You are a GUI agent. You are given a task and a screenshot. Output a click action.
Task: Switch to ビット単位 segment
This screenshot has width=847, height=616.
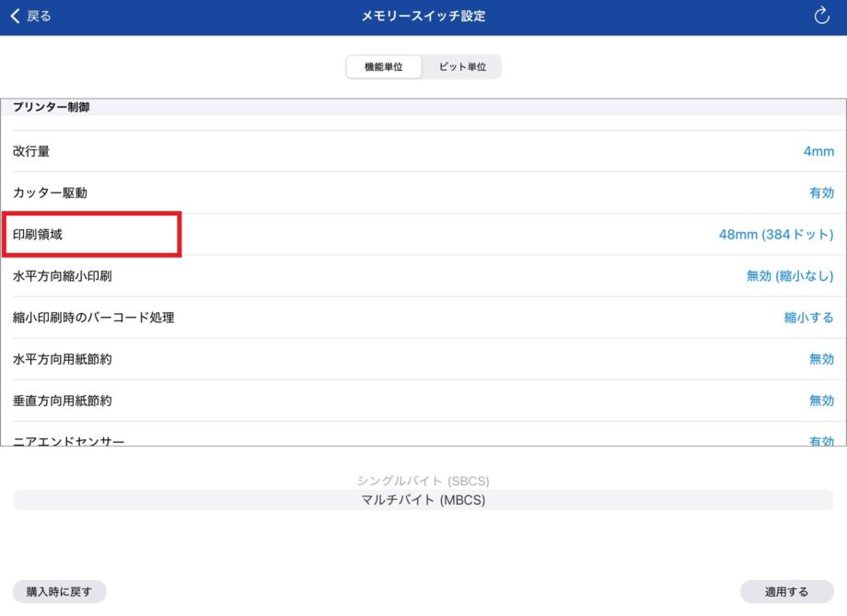pyautogui.click(x=462, y=67)
